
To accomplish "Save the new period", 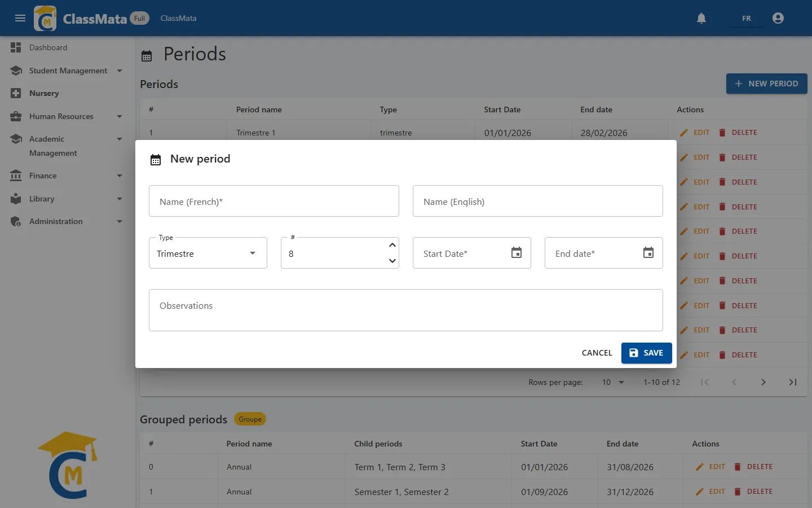I will [647, 353].
